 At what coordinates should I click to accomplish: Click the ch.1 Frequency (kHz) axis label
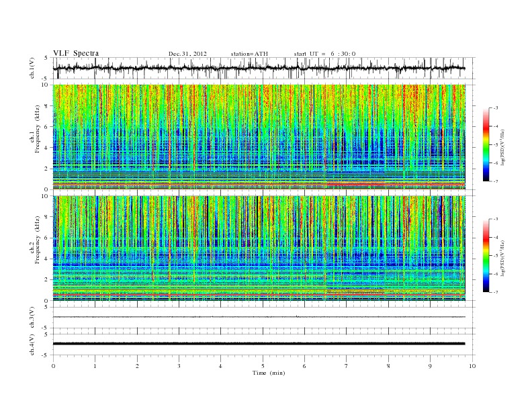[x=35, y=137]
